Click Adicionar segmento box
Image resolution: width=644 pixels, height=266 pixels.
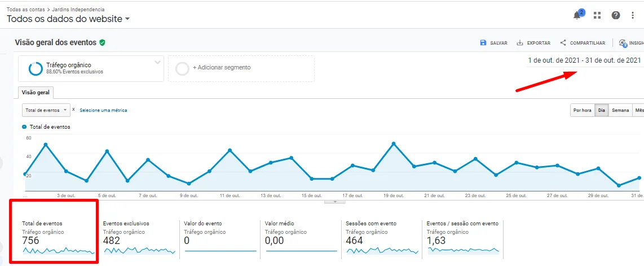tap(241, 68)
